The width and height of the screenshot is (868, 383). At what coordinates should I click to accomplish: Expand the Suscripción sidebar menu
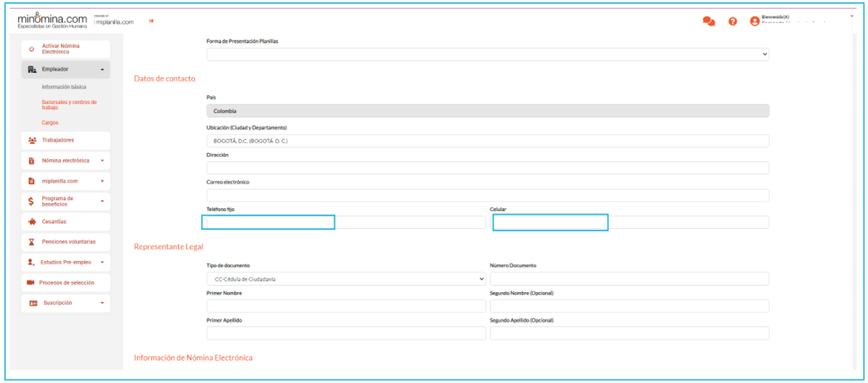coord(102,303)
